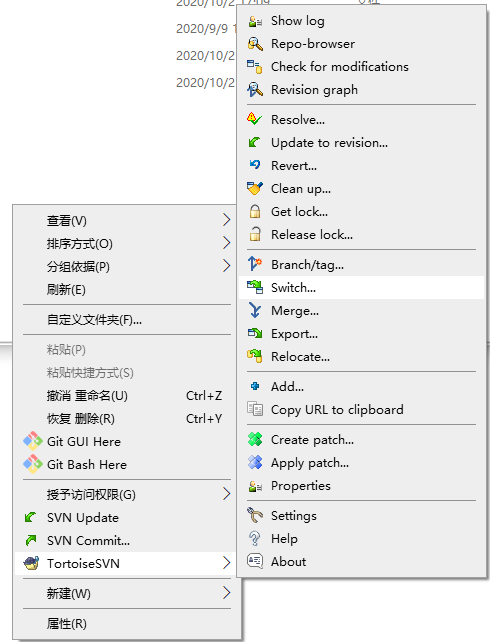
Task: Click the SVN Update green arrow icon
Action: tap(31, 518)
